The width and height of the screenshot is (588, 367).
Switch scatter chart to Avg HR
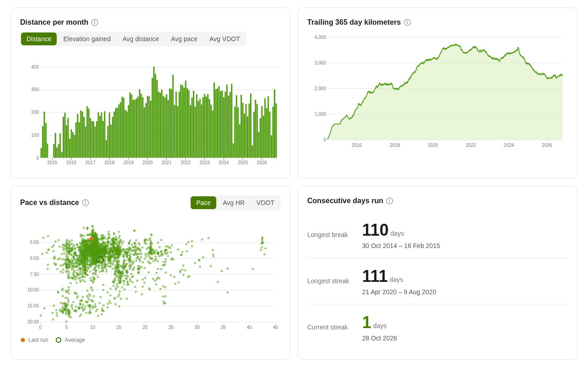[234, 203]
